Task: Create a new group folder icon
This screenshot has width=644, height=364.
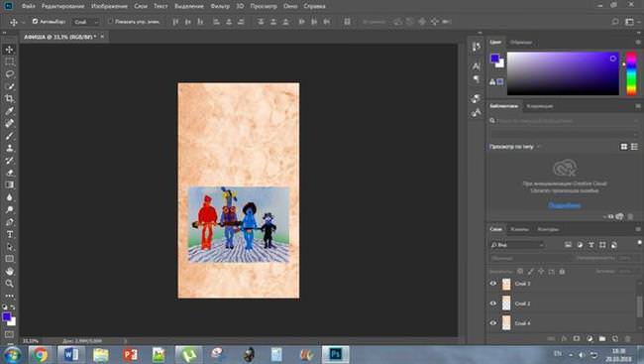Action: (602, 338)
